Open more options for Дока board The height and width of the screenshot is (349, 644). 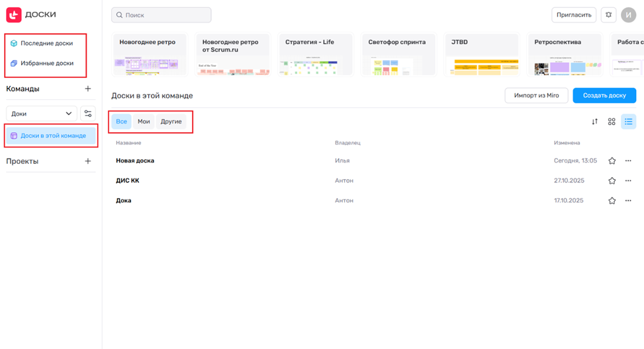628,200
